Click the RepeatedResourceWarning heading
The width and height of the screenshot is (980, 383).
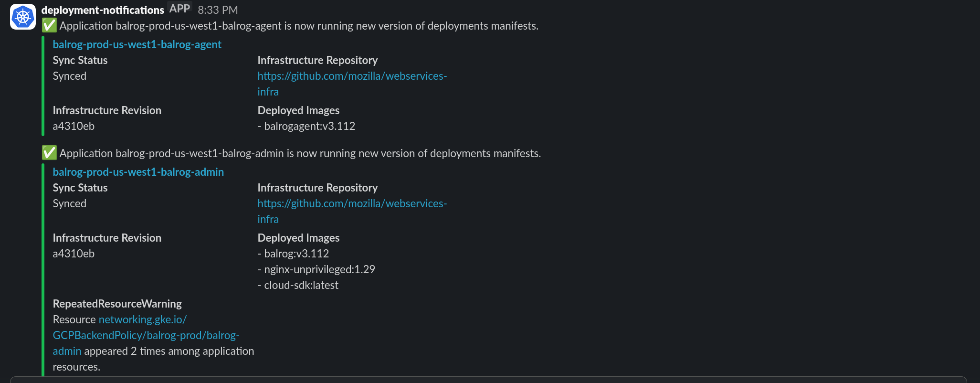117,304
